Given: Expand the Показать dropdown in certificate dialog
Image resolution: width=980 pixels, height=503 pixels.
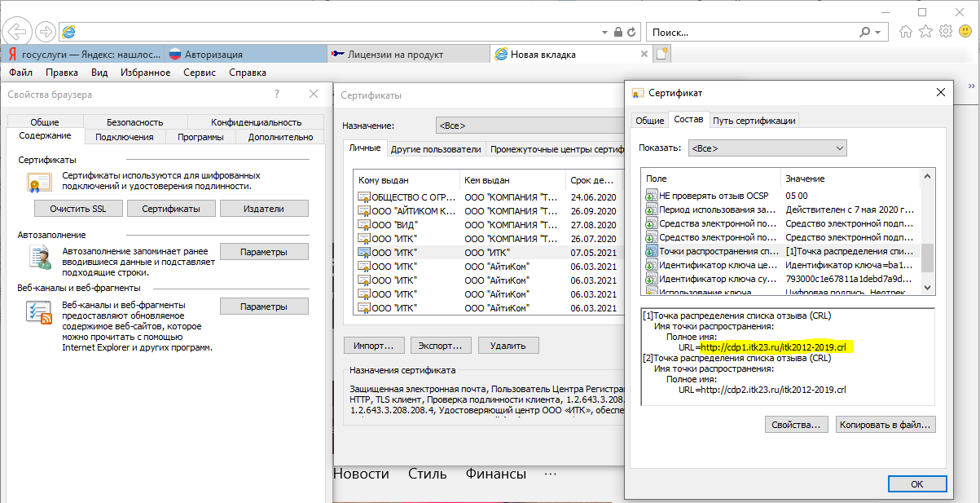Looking at the screenshot, I should (767, 148).
